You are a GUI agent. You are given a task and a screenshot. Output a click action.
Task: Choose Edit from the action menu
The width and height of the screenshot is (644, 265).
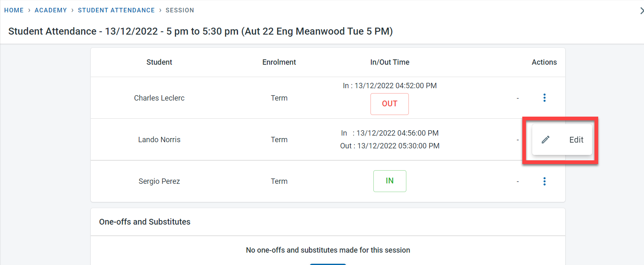[x=576, y=140]
